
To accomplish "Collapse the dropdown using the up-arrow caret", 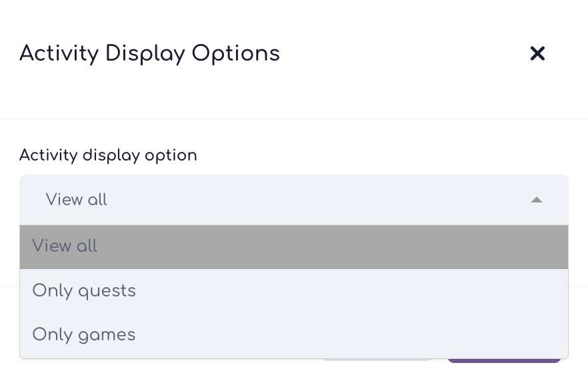I will pos(536,200).
